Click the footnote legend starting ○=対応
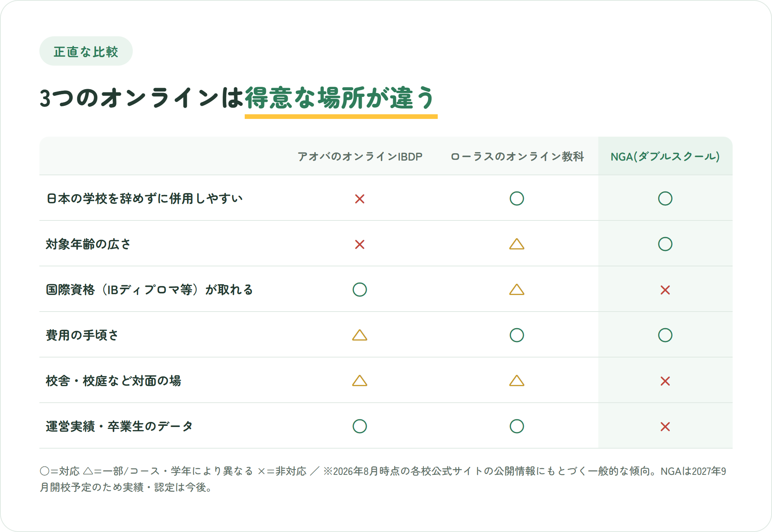The height and width of the screenshot is (532, 772). click(x=383, y=479)
